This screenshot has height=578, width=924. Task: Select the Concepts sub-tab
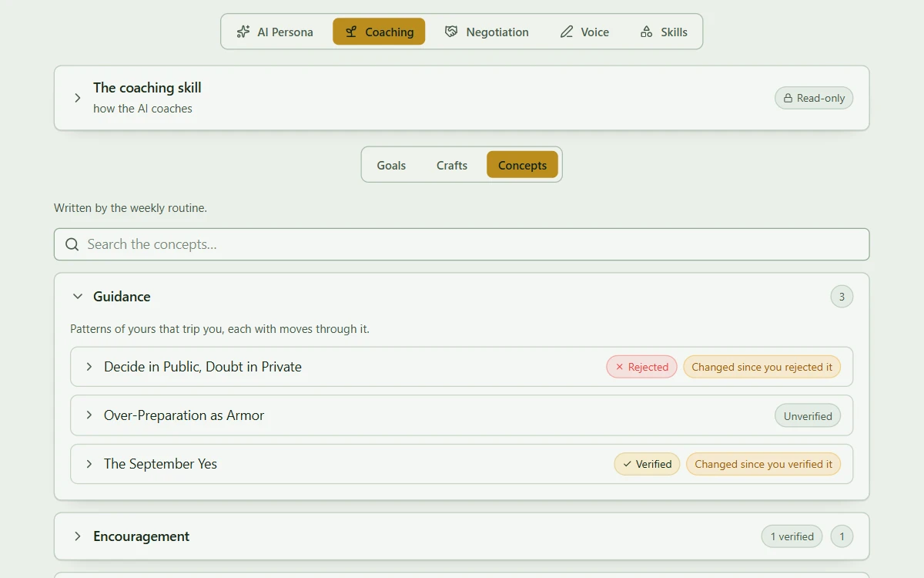coord(522,165)
